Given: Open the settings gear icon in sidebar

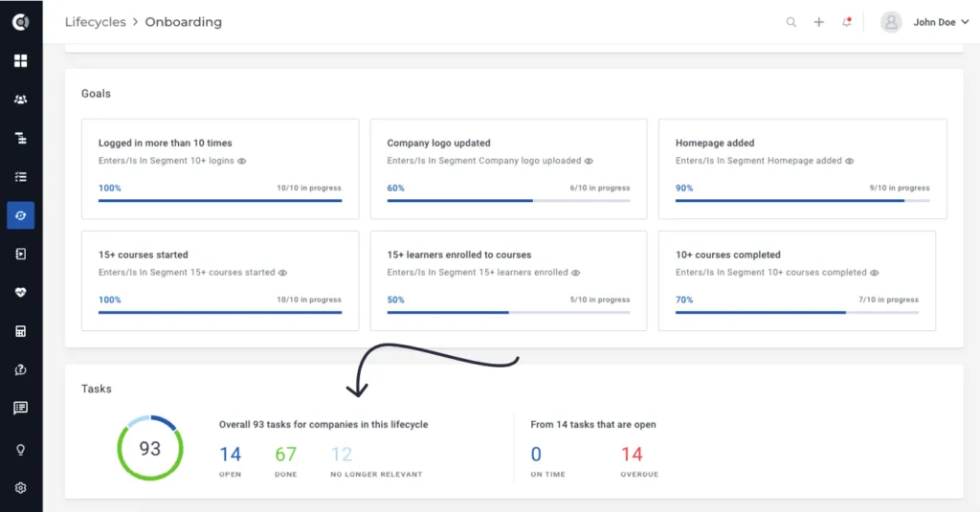Looking at the screenshot, I should pos(21,488).
